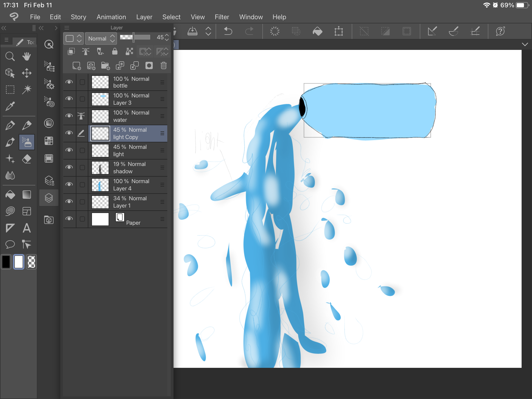The height and width of the screenshot is (399, 532).
Task: Click the layer opacity slider
Action: [135, 37]
